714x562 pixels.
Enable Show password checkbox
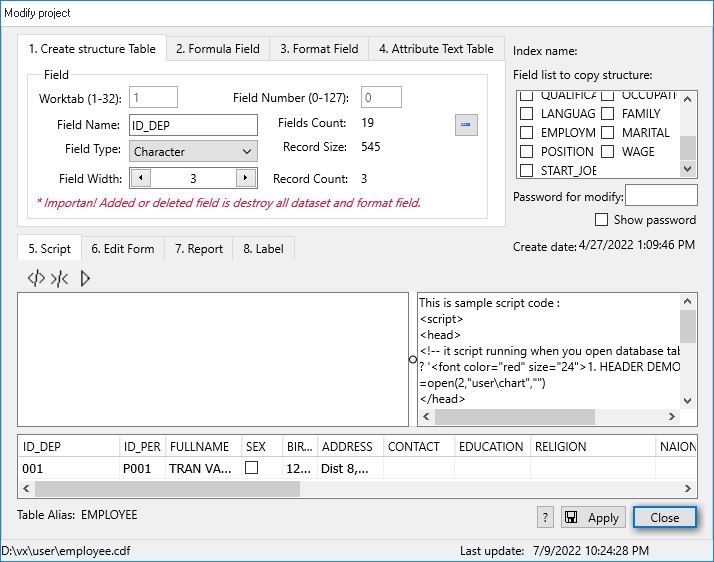coord(601,220)
